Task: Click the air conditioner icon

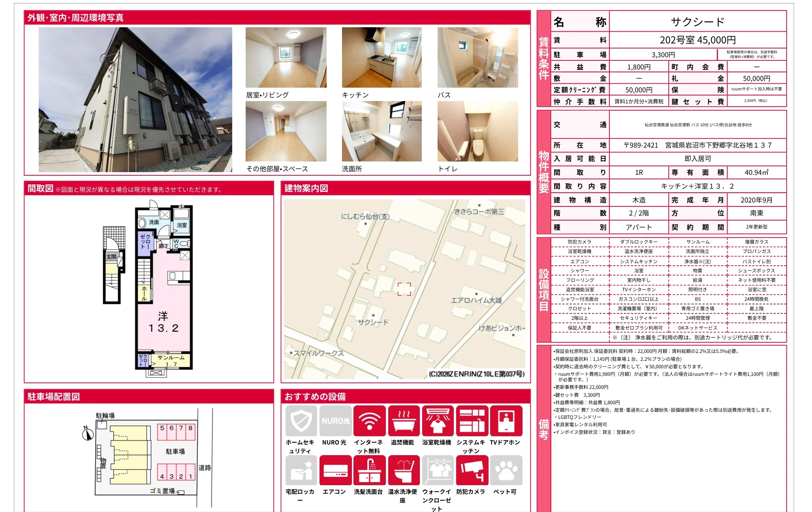Action: click(x=335, y=470)
